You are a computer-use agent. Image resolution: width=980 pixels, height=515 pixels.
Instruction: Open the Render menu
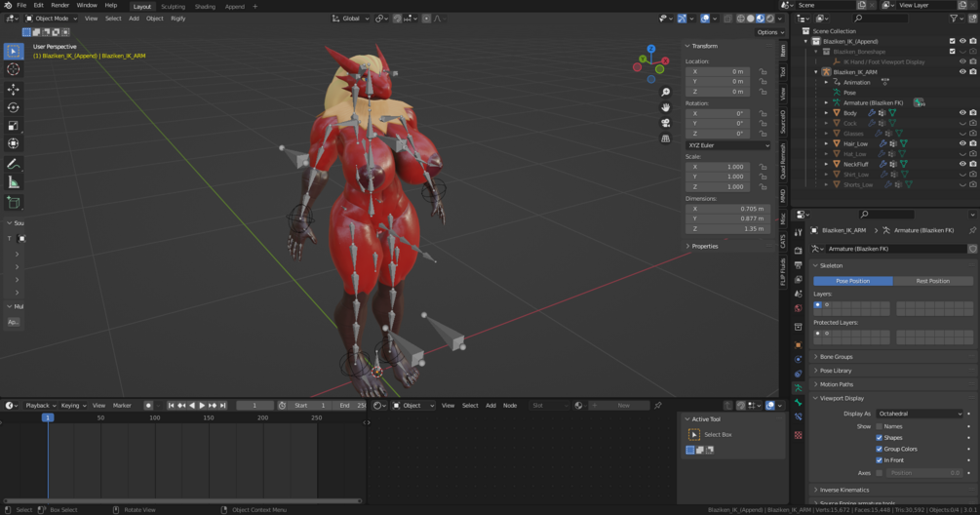pos(60,6)
